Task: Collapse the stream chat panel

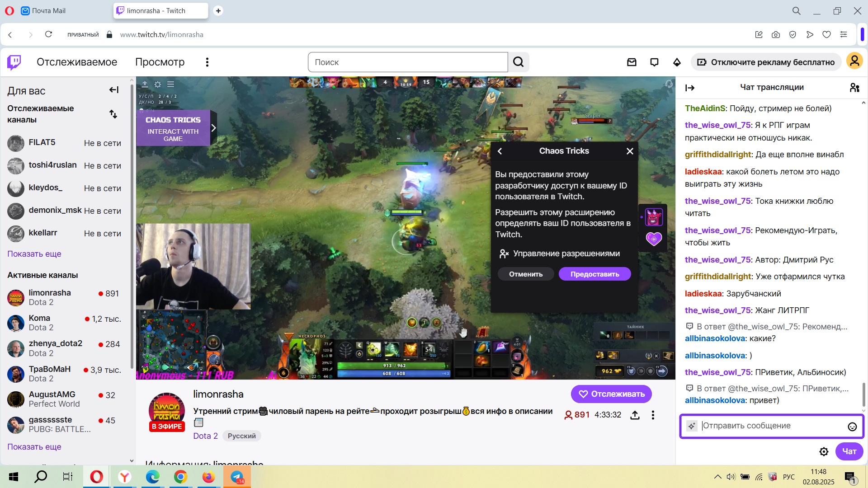Action: (690, 88)
